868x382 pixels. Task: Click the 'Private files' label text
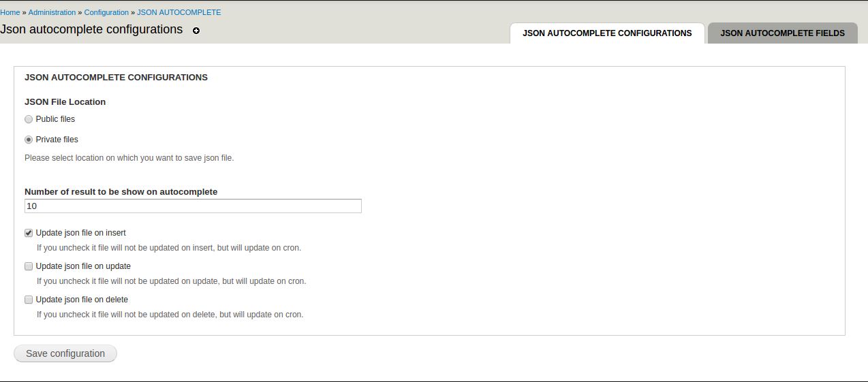[57, 140]
